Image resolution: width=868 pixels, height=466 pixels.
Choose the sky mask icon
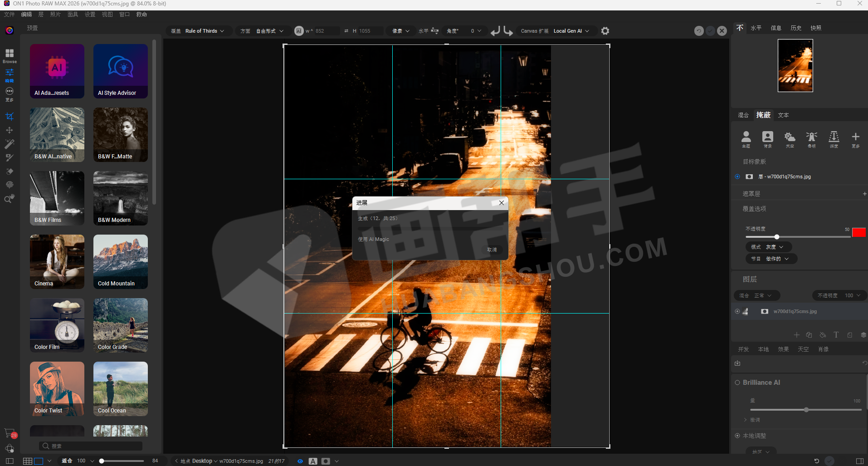(790, 138)
